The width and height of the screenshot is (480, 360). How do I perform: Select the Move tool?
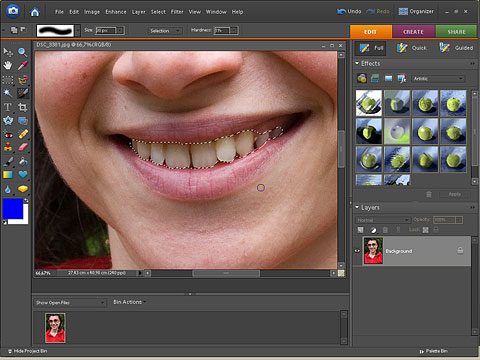(8, 52)
